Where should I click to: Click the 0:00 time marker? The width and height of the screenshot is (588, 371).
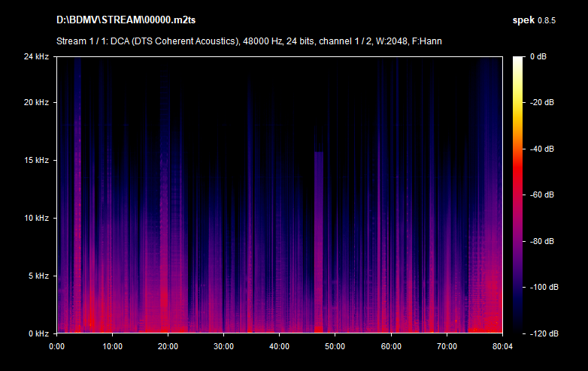tap(56, 346)
